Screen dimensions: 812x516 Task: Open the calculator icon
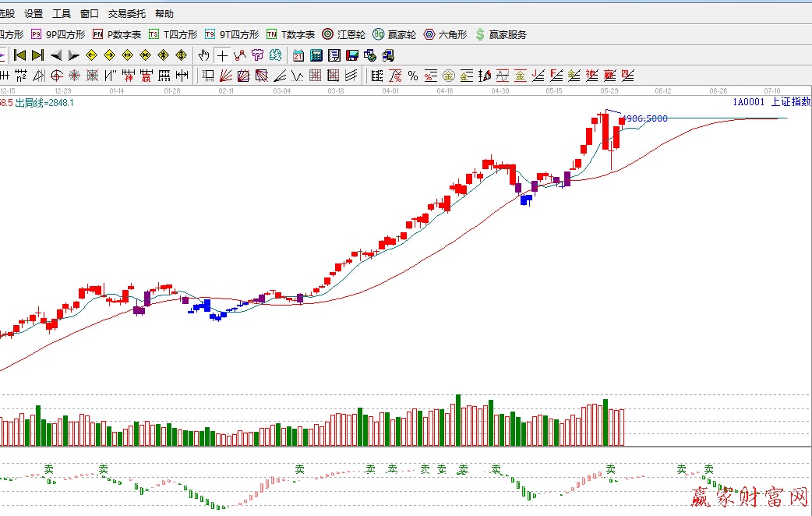[316, 55]
